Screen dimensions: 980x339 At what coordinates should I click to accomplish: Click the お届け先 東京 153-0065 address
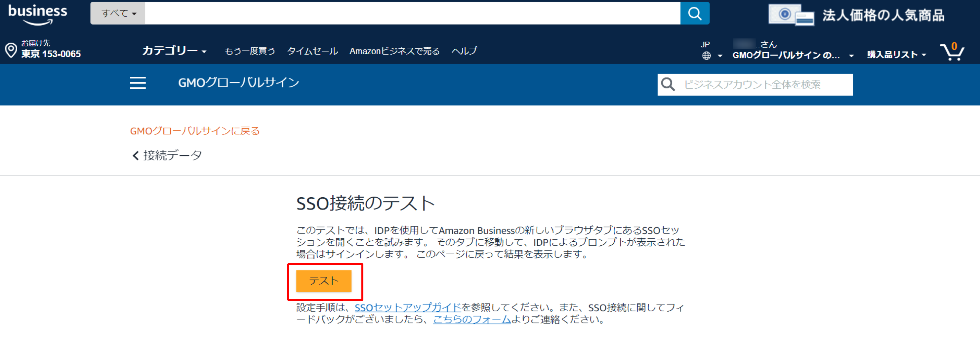(x=51, y=49)
